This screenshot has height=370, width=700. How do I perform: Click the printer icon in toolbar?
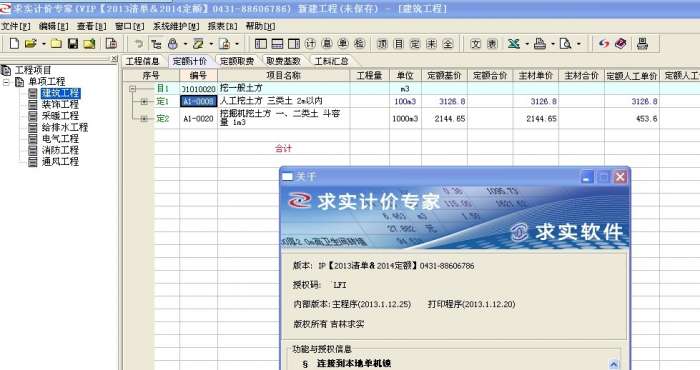coord(540,44)
